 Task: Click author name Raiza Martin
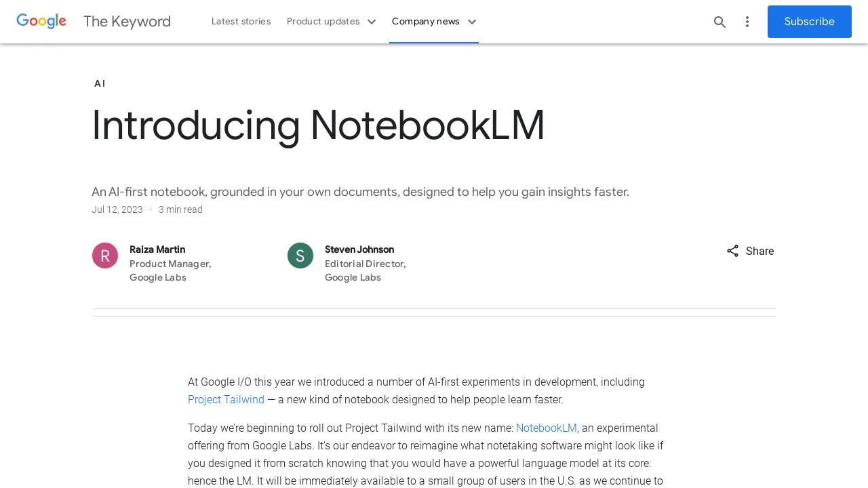coord(157,249)
